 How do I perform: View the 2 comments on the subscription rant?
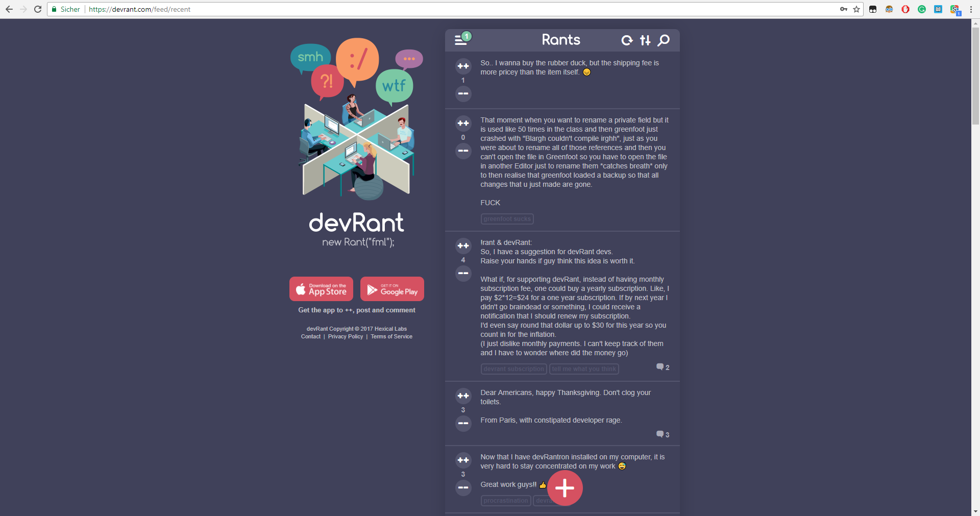point(662,367)
